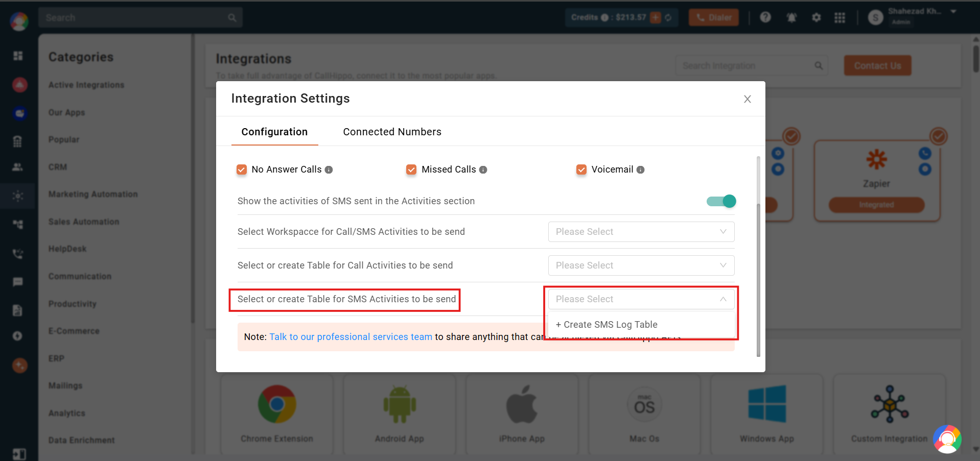Focus the Search Integration field
The height and width of the screenshot is (461, 980).
coord(752,66)
